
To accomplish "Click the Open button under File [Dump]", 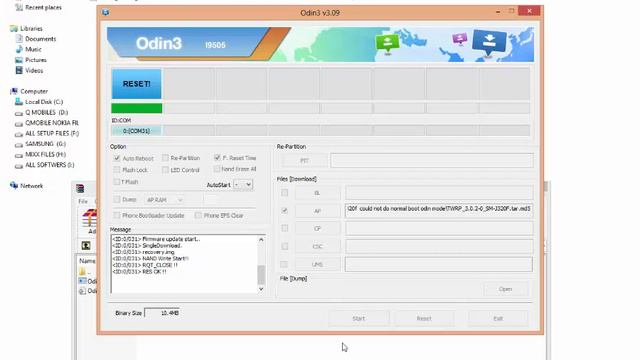I will coord(505,289).
